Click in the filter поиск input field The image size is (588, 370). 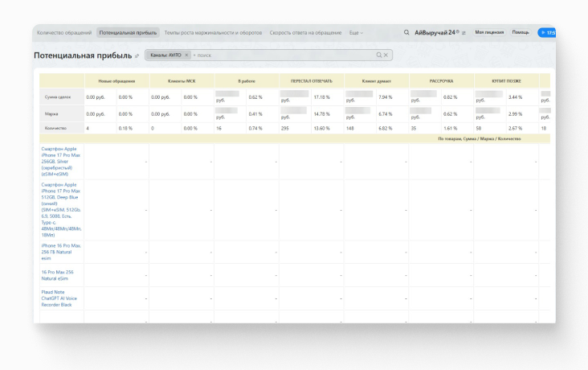[x=281, y=55]
